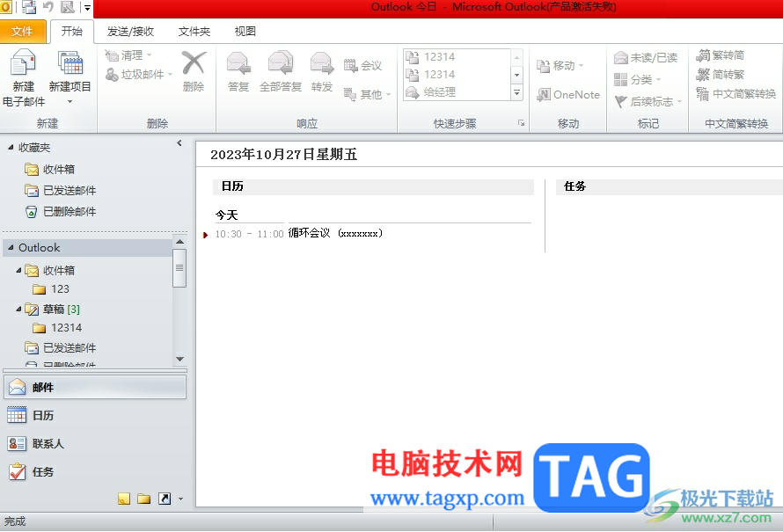This screenshot has width=783, height=532.
Task: Open the Notes icon at navigation bottom
Action: [x=124, y=498]
